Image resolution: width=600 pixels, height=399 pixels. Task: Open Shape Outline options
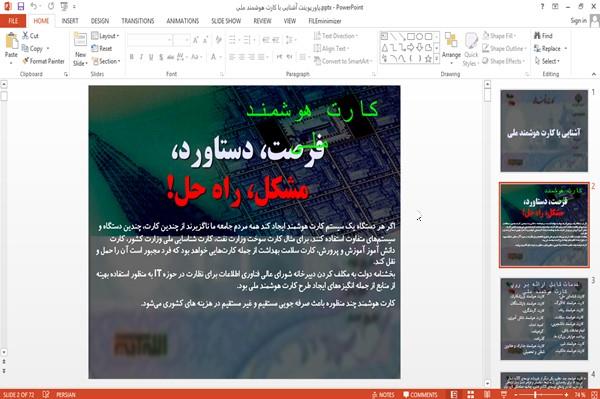504,49
